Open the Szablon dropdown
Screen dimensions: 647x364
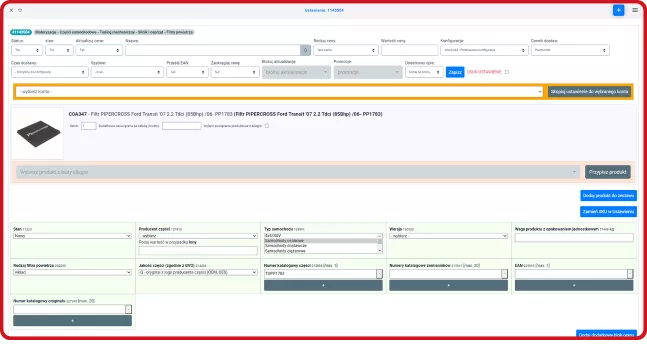click(127, 72)
